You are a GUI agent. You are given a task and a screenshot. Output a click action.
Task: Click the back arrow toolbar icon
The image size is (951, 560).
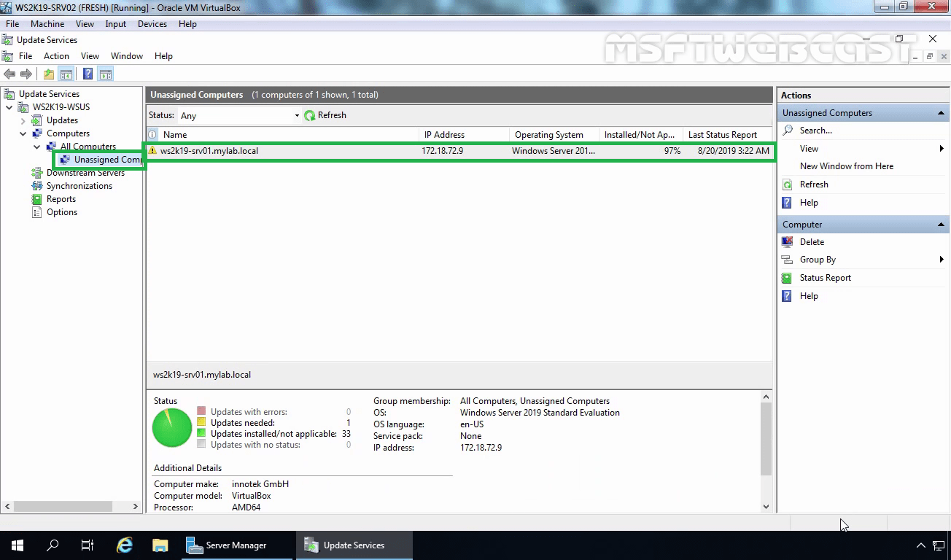pos(9,74)
